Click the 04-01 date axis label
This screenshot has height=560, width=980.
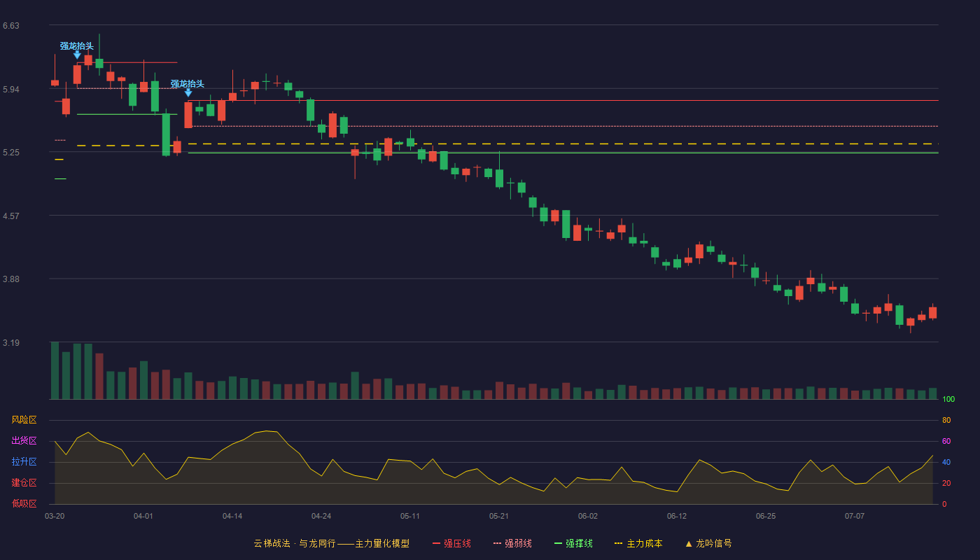click(143, 516)
